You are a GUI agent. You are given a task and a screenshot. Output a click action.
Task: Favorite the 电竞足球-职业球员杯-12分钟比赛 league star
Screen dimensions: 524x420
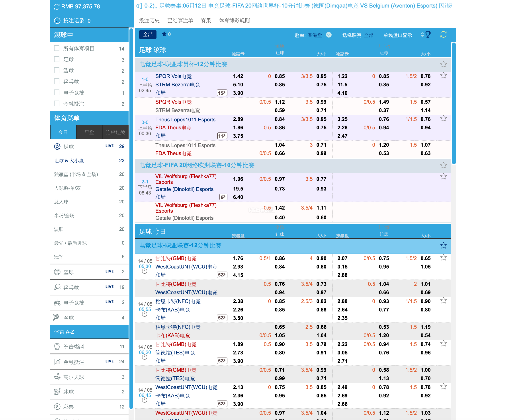point(443,64)
